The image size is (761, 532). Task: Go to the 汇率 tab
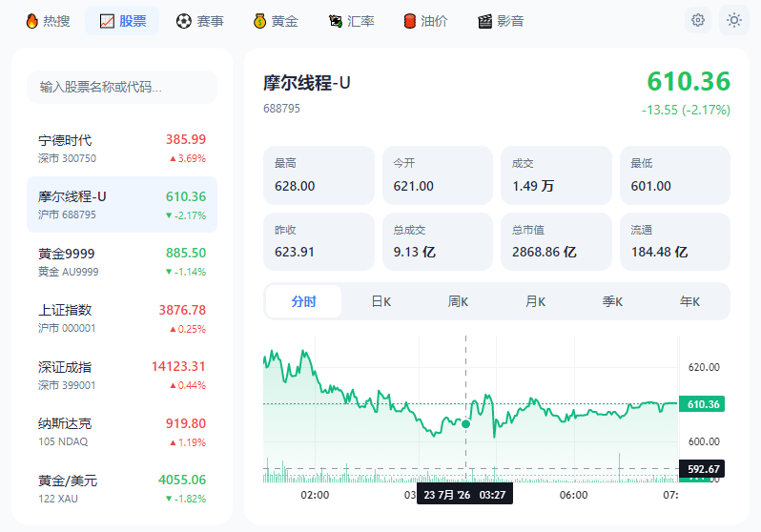pos(351,21)
